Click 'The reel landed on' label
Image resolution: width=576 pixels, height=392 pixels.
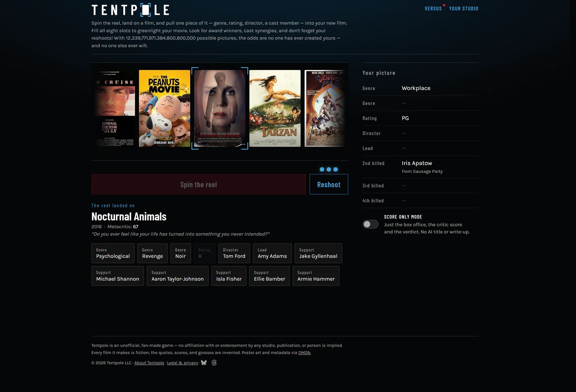tap(113, 205)
